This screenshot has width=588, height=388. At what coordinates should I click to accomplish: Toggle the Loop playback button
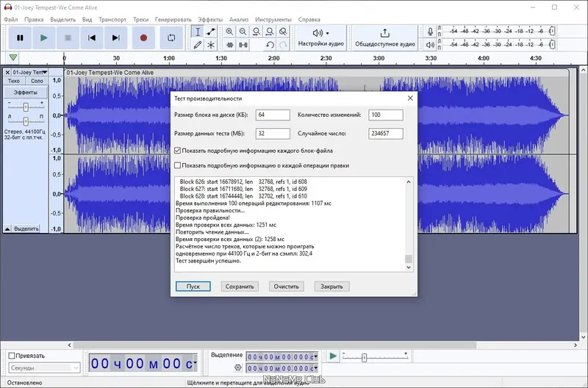point(171,38)
